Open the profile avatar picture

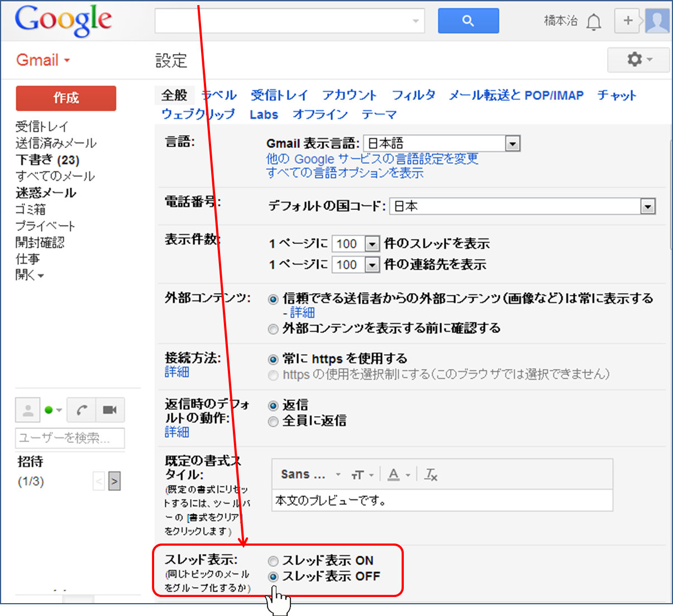(x=657, y=21)
